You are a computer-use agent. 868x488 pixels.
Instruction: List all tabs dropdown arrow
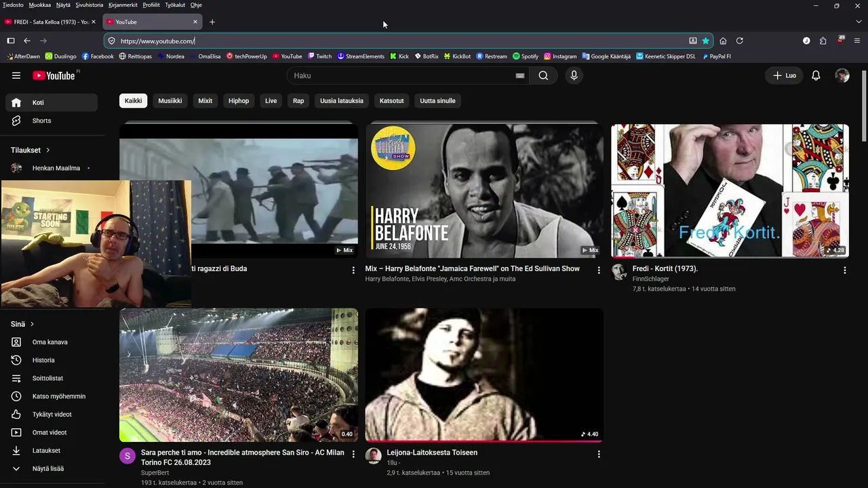pyautogui.click(x=859, y=22)
